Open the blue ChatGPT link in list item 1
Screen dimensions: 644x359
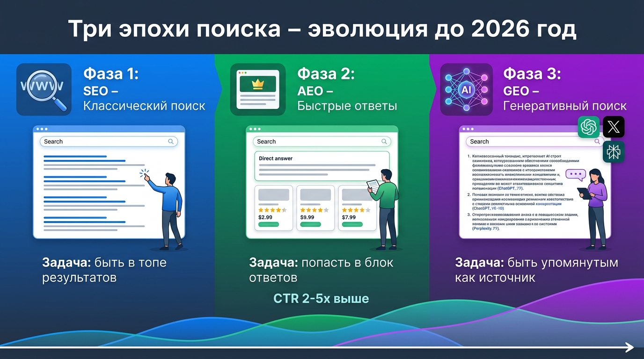[510, 188]
